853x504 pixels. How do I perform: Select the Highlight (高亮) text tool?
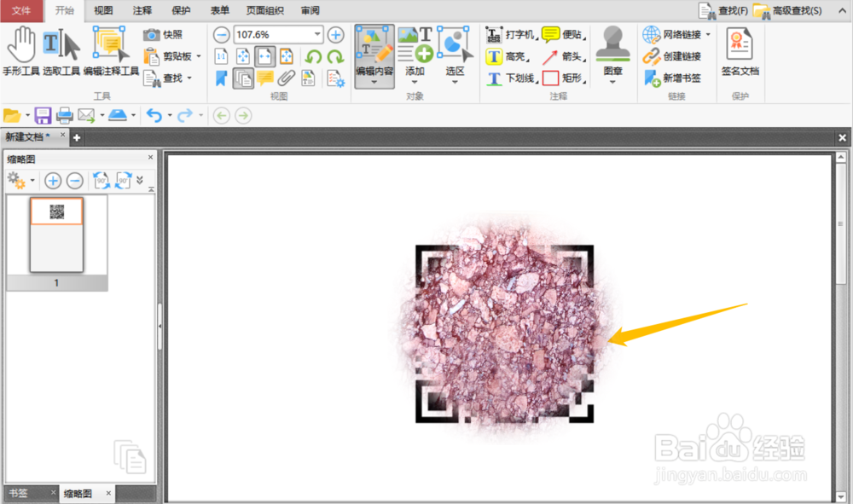(507, 56)
